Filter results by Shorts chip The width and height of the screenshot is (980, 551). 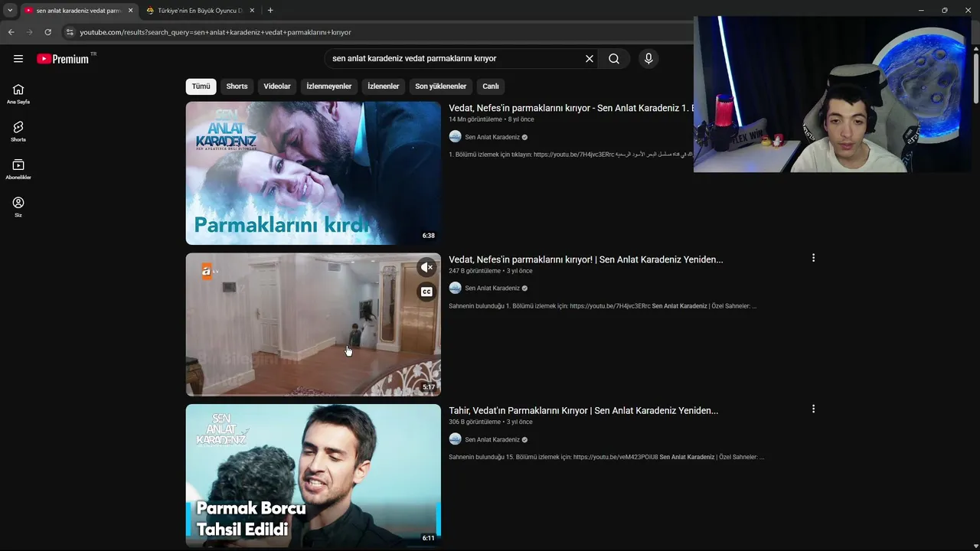(x=237, y=86)
